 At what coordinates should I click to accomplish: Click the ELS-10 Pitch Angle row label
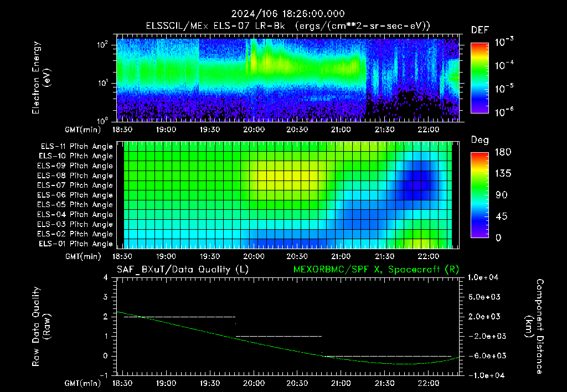[x=76, y=156]
